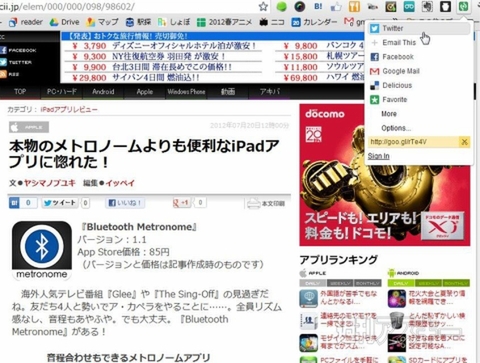Open the Android navigation tab
Image resolution: width=480 pixels, height=363 pixels.
(103, 91)
